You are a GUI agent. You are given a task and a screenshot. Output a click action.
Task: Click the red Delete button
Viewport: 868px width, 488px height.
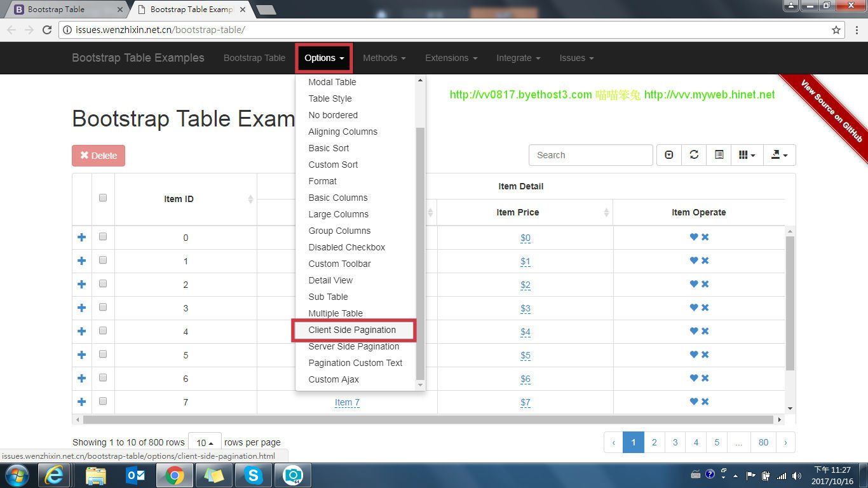(98, 156)
